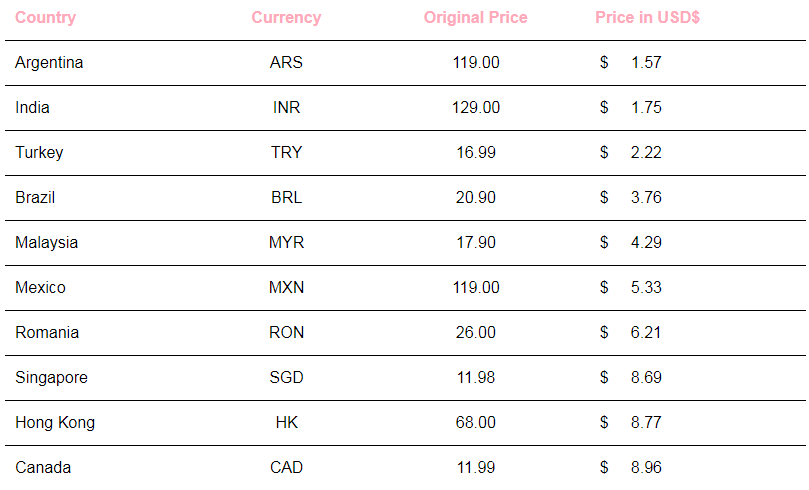Select the Singapore country cell
Screen dimensions: 809x490
pos(51,378)
